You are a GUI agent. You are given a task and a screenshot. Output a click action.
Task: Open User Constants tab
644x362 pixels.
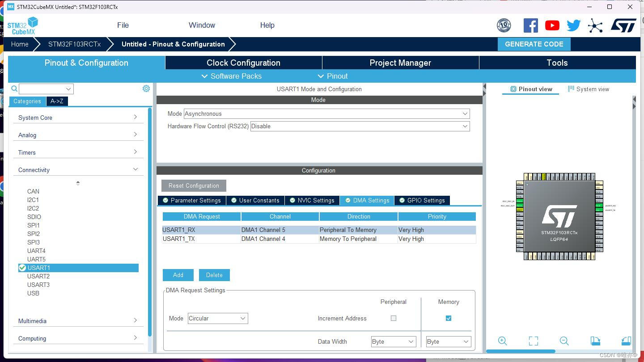[x=255, y=200]
